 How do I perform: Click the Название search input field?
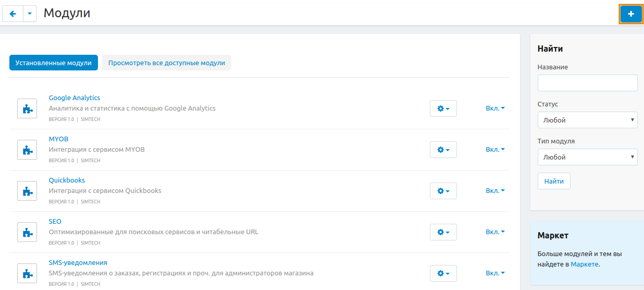(587, 83)
